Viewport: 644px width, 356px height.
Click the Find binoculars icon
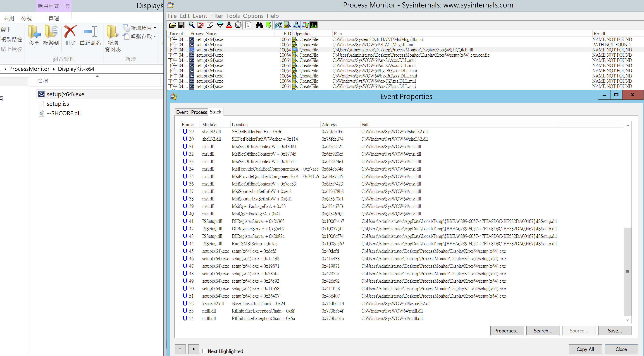pyautogui.click(x=259, y=25)
